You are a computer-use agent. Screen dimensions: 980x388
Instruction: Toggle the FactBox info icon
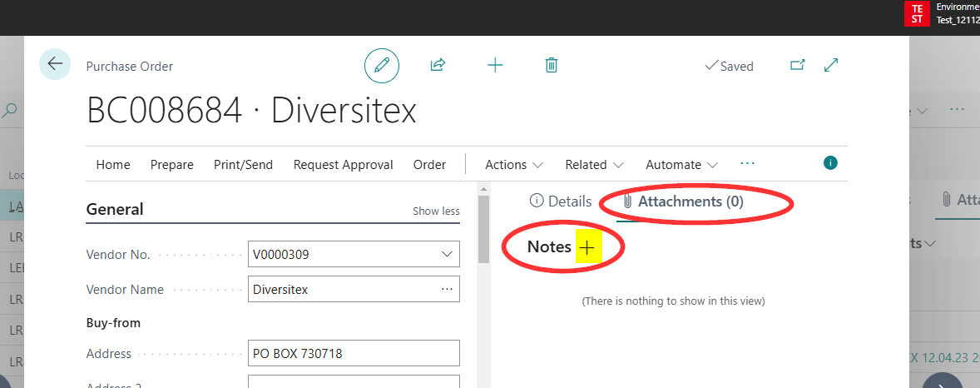click(x=830, y=163)
